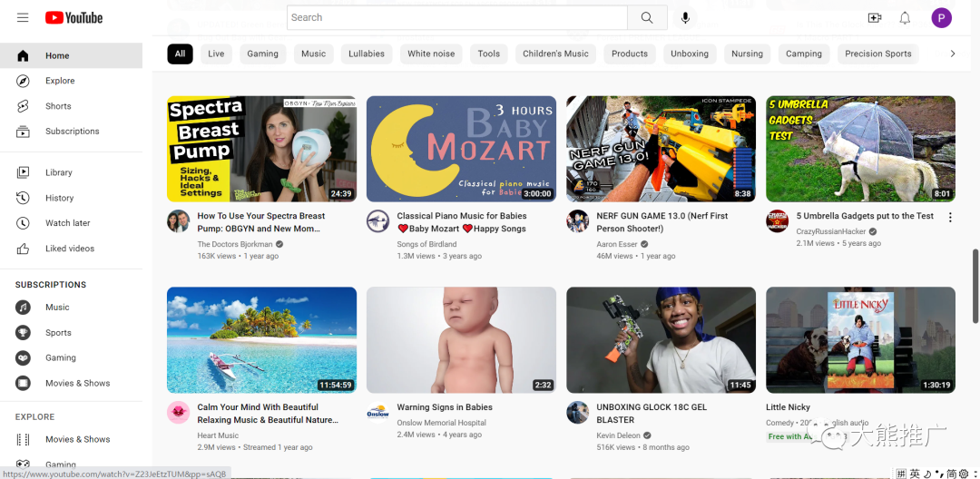
Task: Go to Shorts in sidebar
Action: tap(58, 106)
